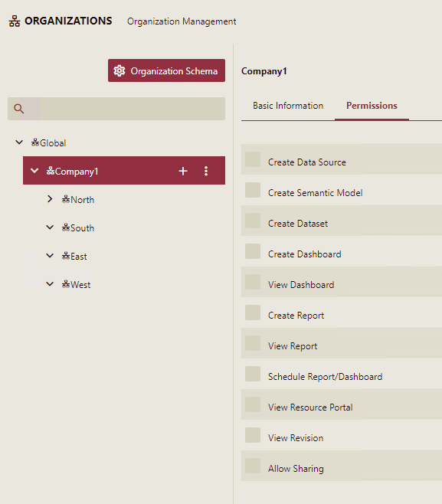Select the North organization node icon

tap(66, 200)
